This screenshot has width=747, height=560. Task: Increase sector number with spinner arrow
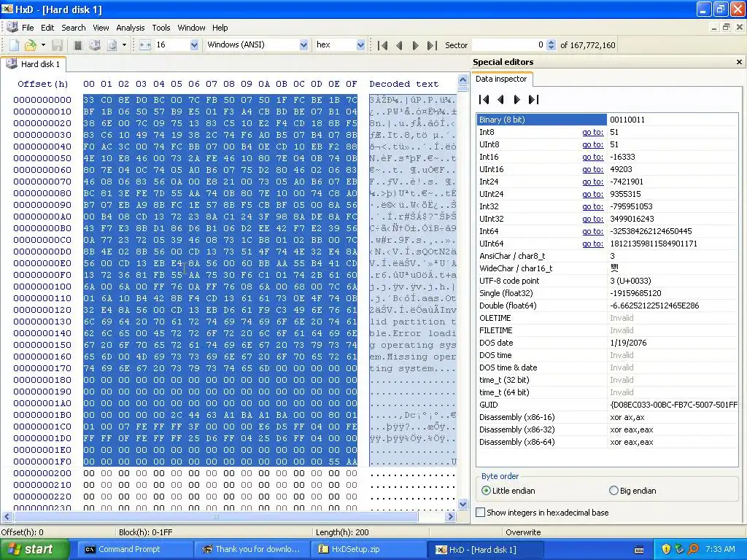(551, 42)
